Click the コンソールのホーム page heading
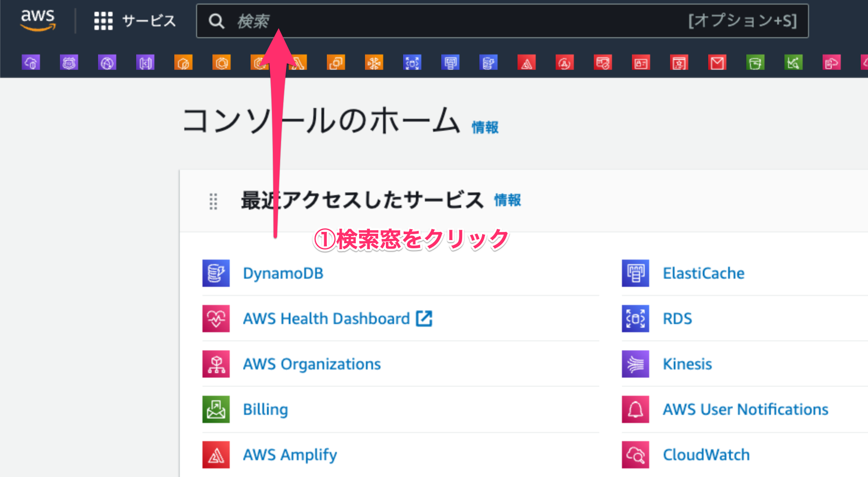The width and height of the screenshot is (868, 477). point(321,121)
